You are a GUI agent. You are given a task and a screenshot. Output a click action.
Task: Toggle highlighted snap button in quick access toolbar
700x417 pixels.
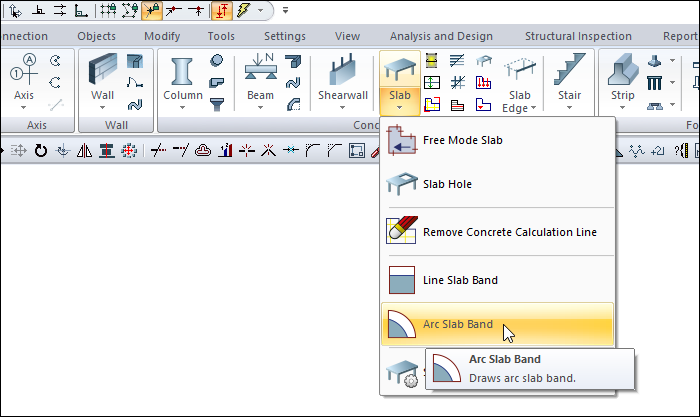tap(151, 11)
